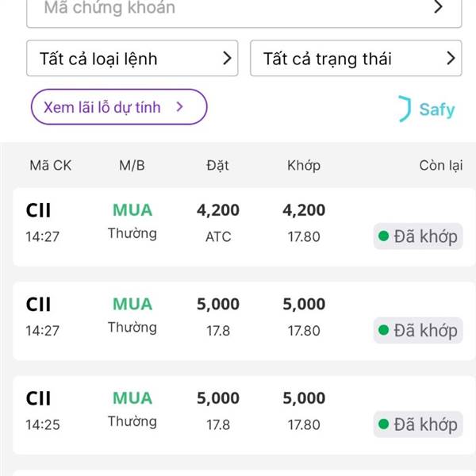Screen dimensions: 476x476
Task: Click the chevron inside Xem lãi lỗ button
Action: 180,107
